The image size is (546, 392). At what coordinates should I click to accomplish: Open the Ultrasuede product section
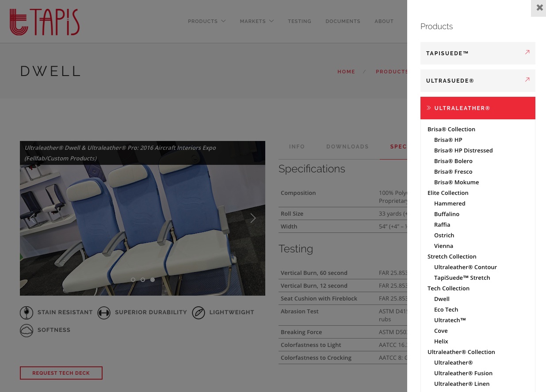[478, 80]
